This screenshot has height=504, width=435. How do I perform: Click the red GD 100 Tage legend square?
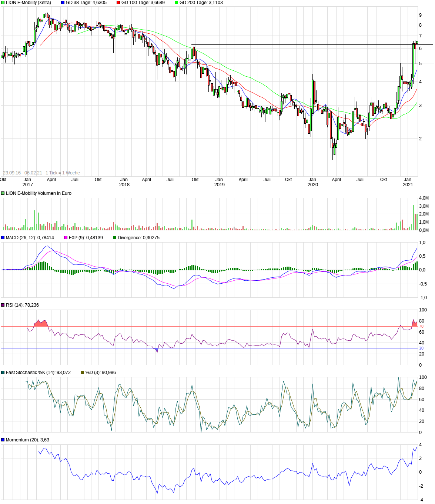[x=118, y=3]
